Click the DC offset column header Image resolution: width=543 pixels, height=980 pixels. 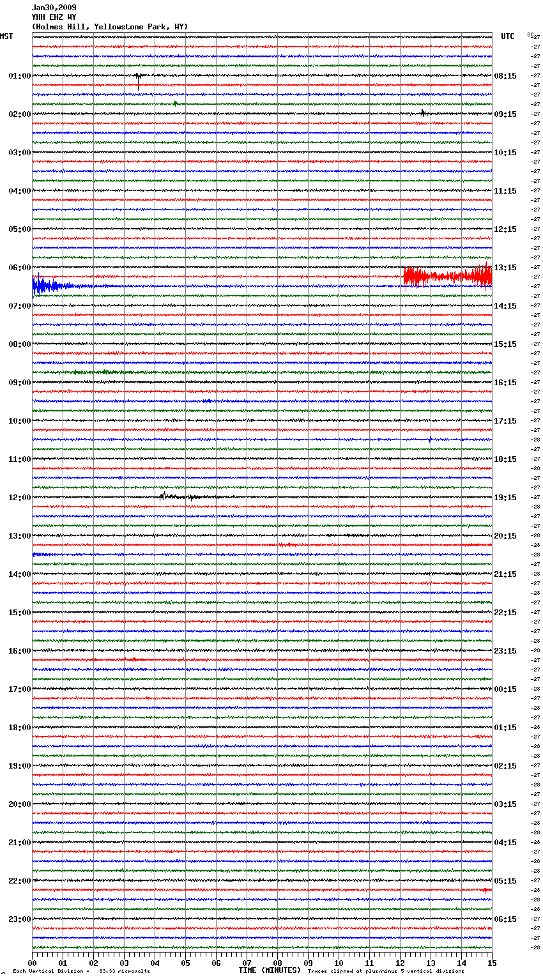530,34
